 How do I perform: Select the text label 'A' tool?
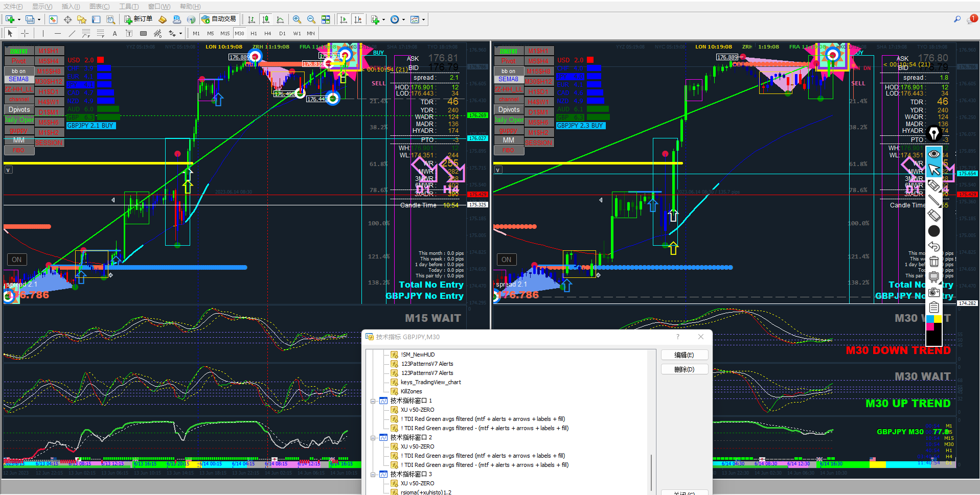point(115,34)
